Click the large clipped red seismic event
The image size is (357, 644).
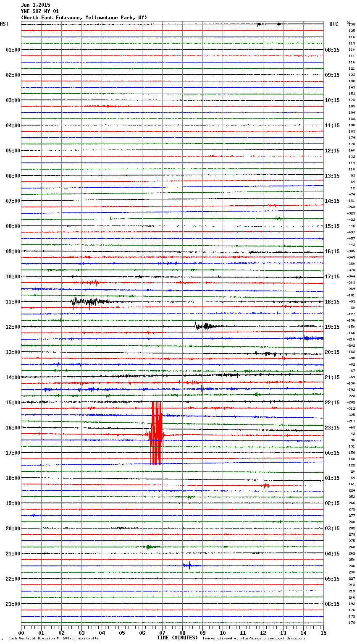[x=156, y=434]
